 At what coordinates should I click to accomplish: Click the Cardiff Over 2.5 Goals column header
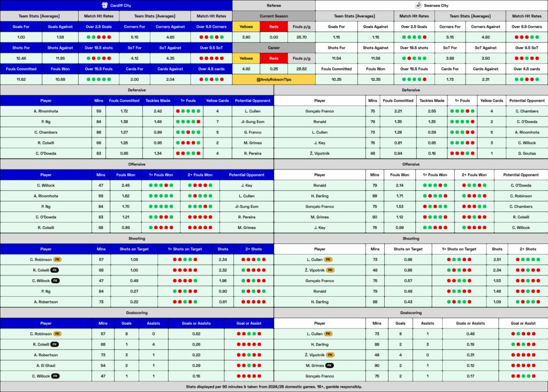99,27
